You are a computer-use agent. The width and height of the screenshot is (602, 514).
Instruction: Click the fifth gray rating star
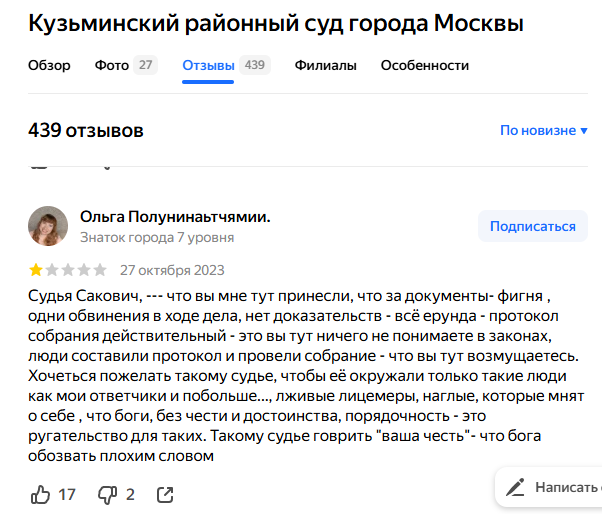pyautogui.click(x=99, y=270)
